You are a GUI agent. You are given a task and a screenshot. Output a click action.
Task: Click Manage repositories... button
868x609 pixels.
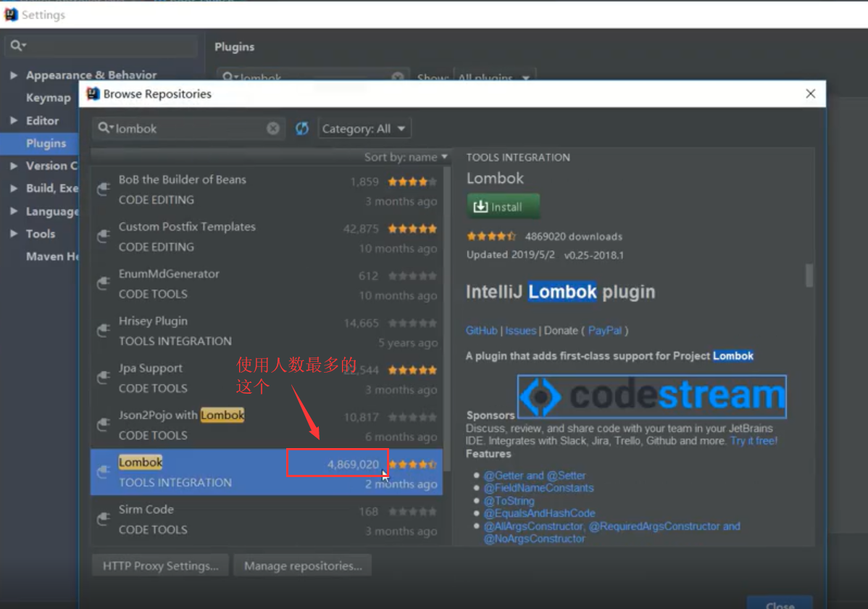tap(303, 565)
